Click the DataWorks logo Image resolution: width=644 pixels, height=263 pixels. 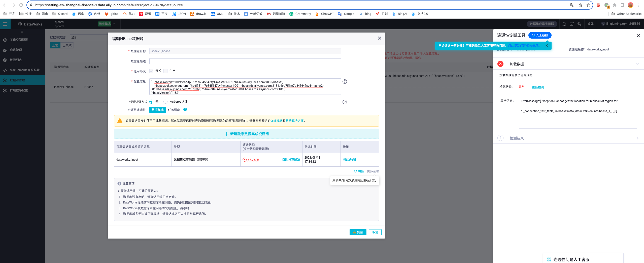(30, 24)
